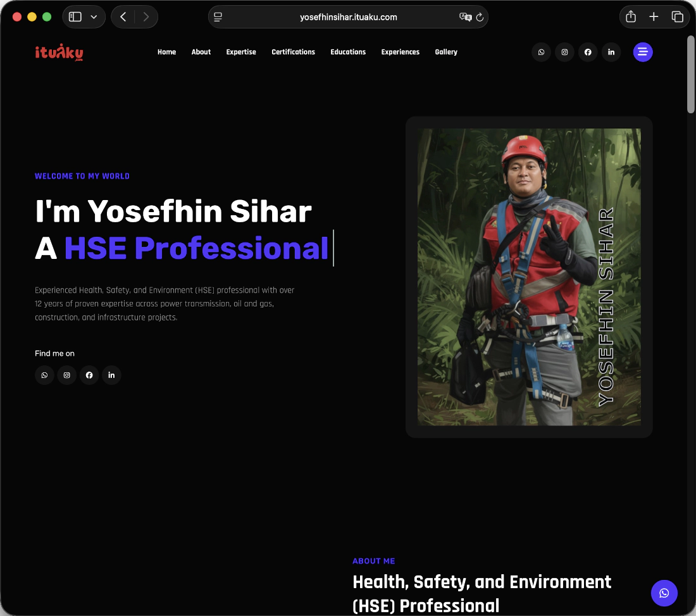Go to the About nav item
Viewport: 696px width, 616px height.
coord(201,52)
